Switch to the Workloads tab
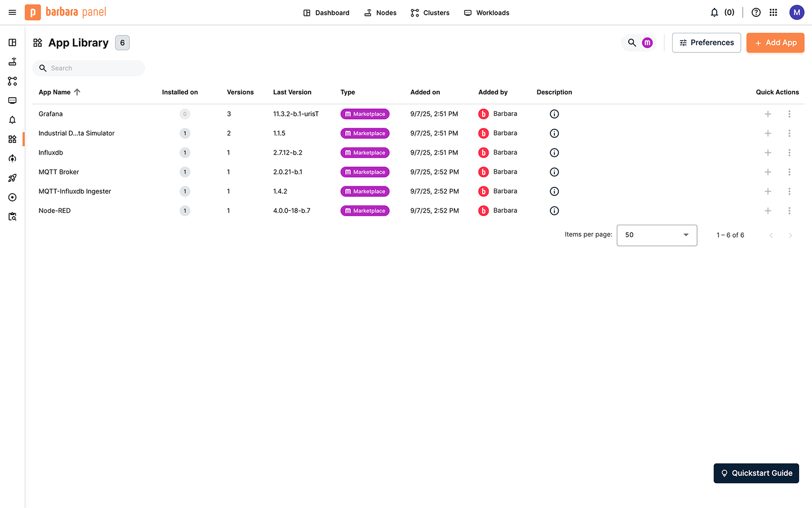812x508 pixels. coord(487,12)
